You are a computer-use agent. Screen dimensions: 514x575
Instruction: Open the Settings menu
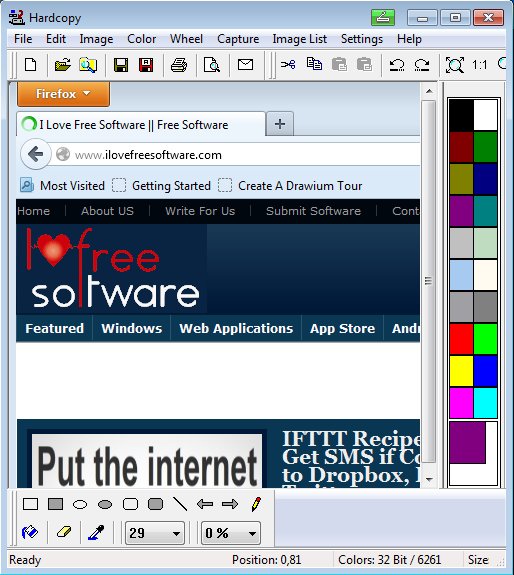[x=362, y=39]
